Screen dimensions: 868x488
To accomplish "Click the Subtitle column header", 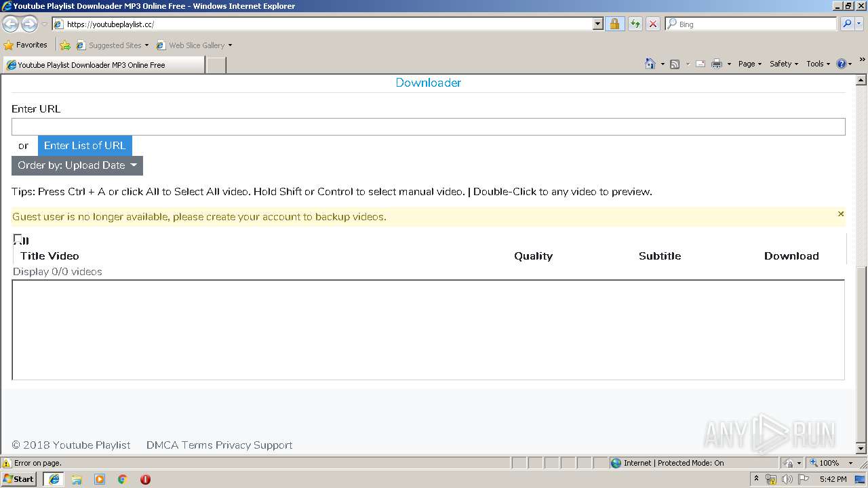I will tap(660, 256).
